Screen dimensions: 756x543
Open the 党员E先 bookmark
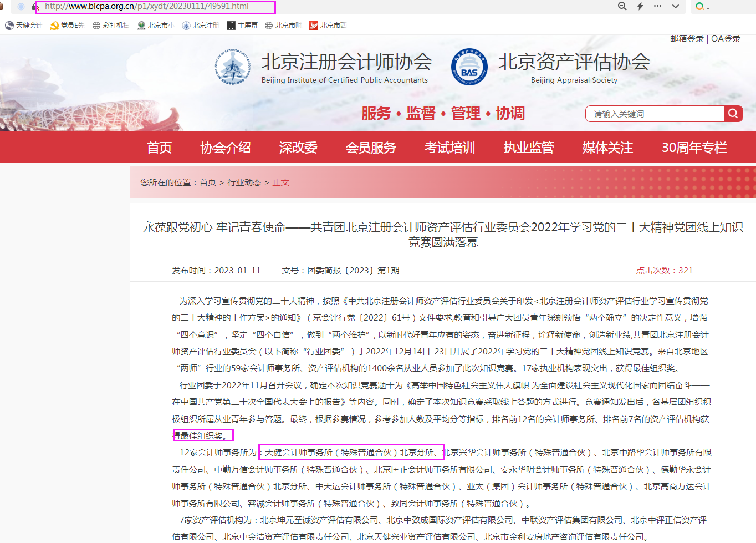pyautogui.click(x=67, y=26)
